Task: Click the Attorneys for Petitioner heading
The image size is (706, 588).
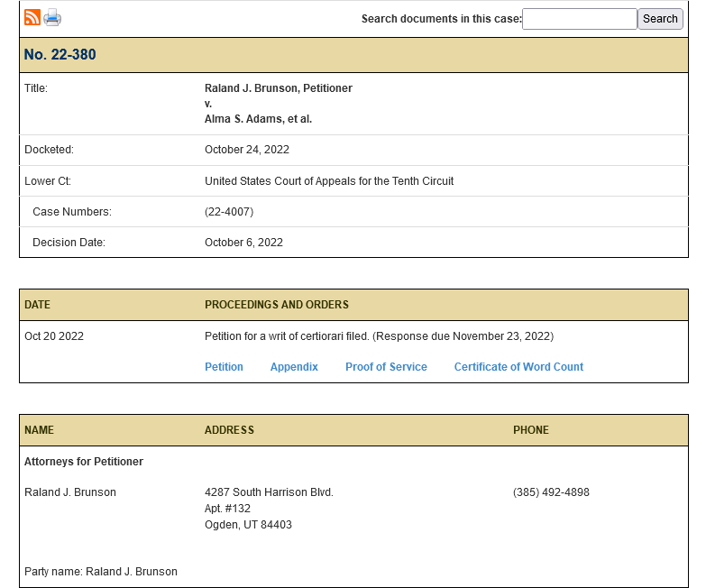Action: point(84,462)
